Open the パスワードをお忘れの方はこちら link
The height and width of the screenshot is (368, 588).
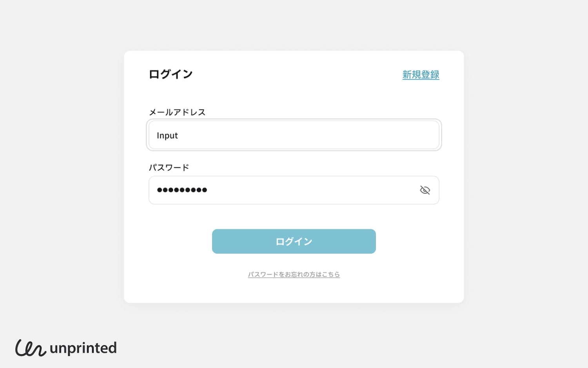[x=294, y=275]
